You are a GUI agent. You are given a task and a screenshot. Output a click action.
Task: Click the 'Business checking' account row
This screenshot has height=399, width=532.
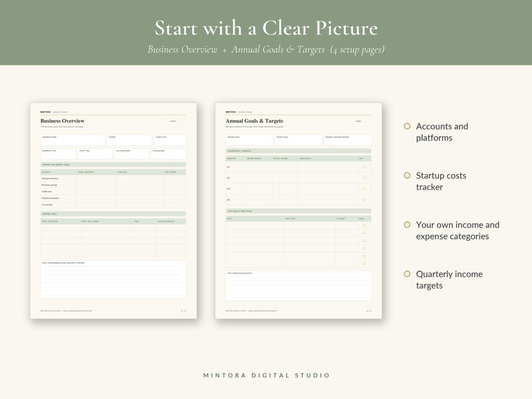[x=113, y=178]
